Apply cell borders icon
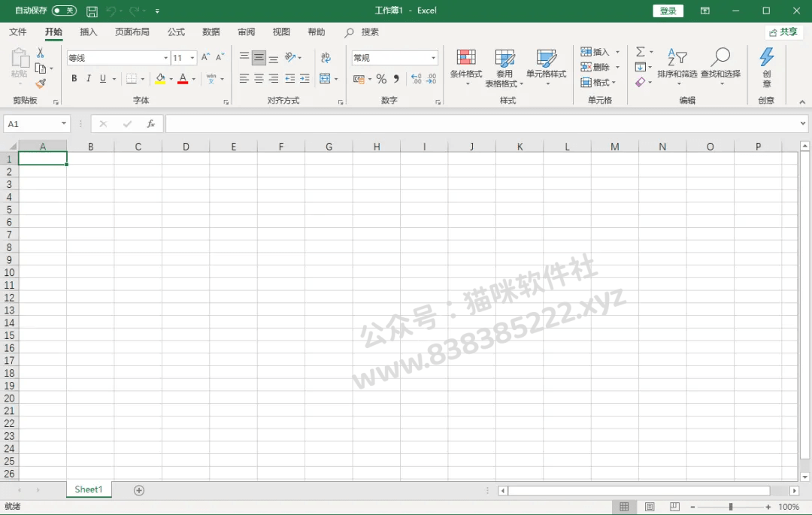Viewport: 812px width, 515px height. [132, 79]
